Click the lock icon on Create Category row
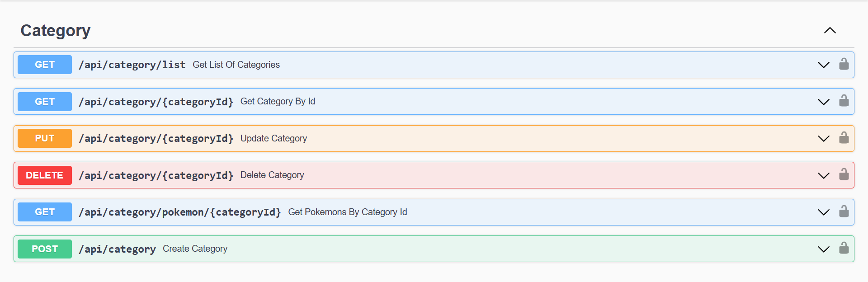868x282 pixels. pos(844,248)
